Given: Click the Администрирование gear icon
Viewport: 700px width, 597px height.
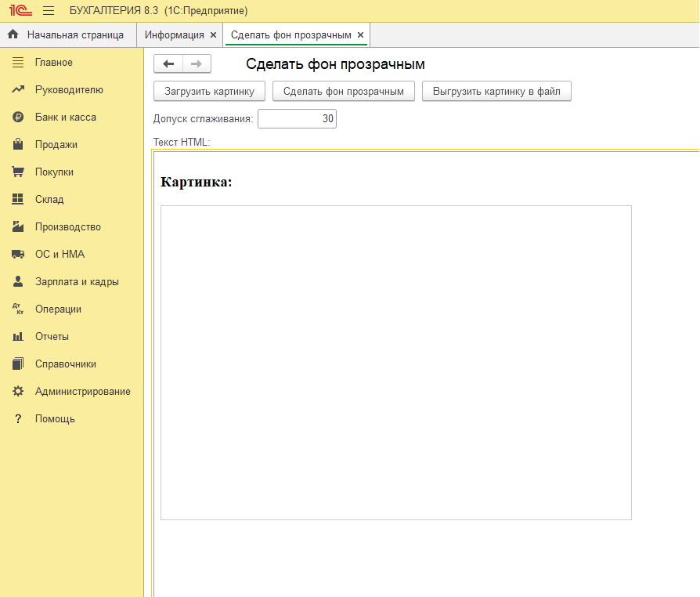Looking at the screenshot, I should point(18,392).
